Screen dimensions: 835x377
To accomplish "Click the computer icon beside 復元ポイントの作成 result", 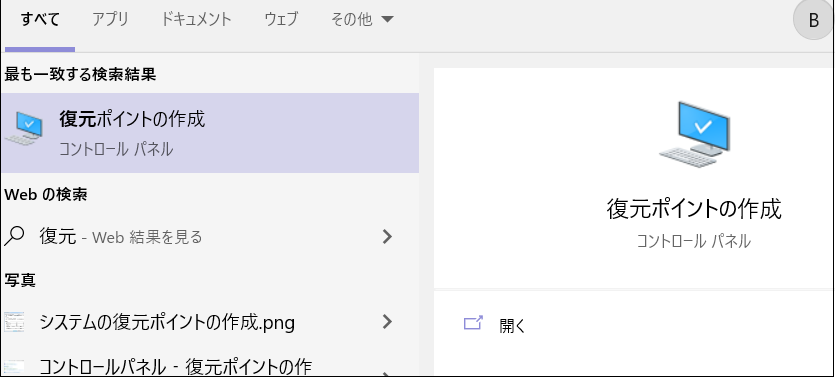I will [23, 128].
